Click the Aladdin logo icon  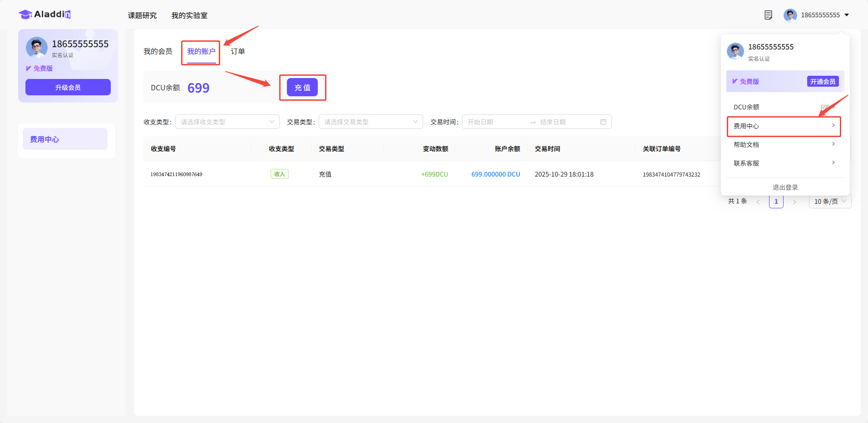(x=25, y=15)
